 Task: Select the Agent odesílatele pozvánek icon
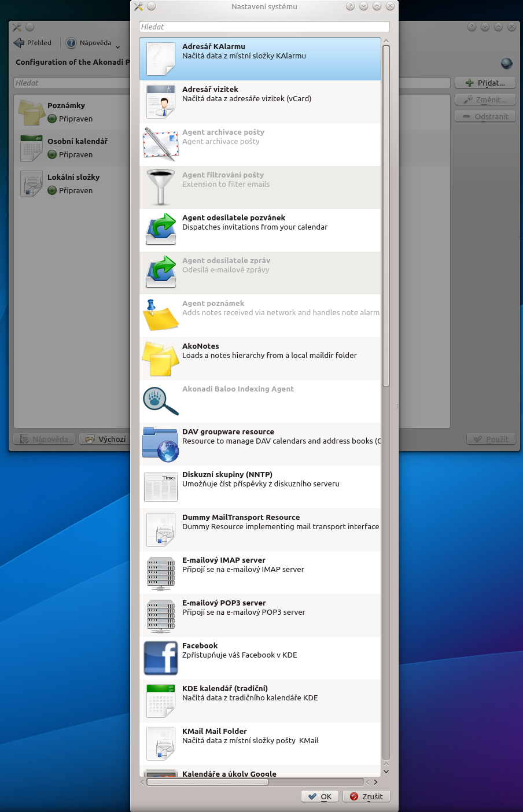pyautogui.click(x=160, y=229)
